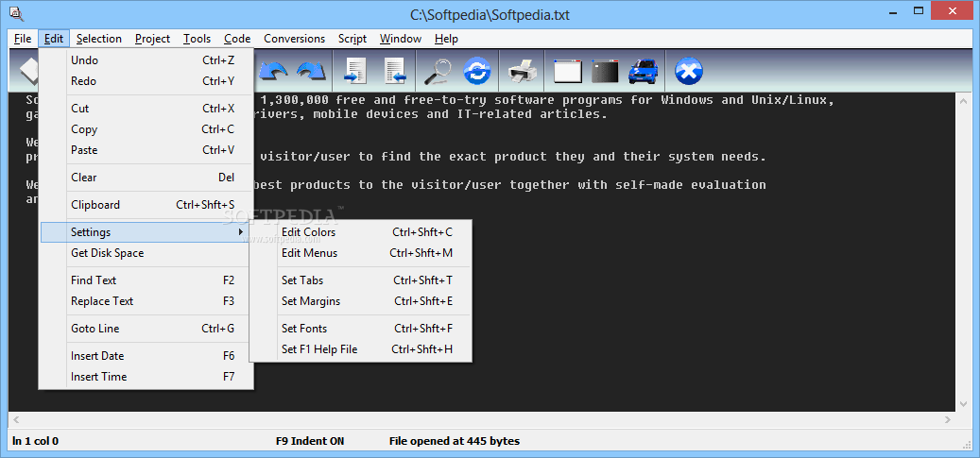Open the Window menu
980x458 pixels.
click(401, 39)
